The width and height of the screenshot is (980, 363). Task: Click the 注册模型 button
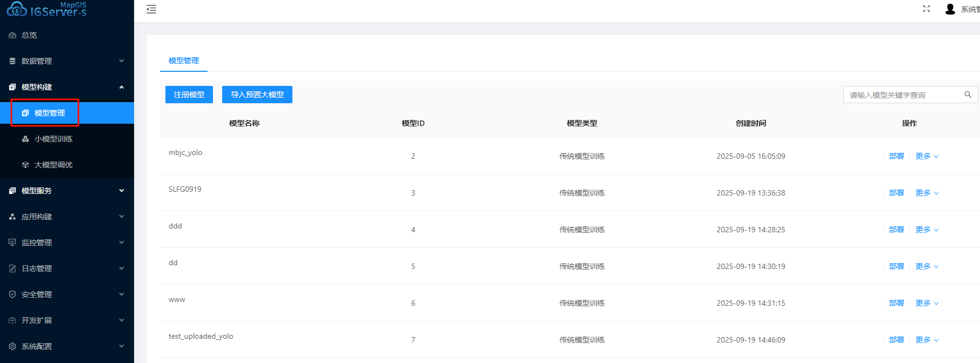tap(189, 95)
